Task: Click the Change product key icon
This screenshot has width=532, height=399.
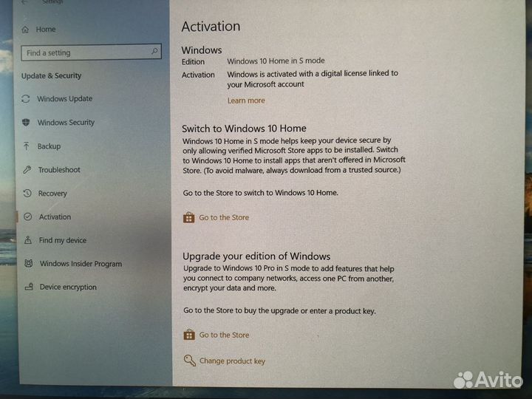Action: (189, 361)
